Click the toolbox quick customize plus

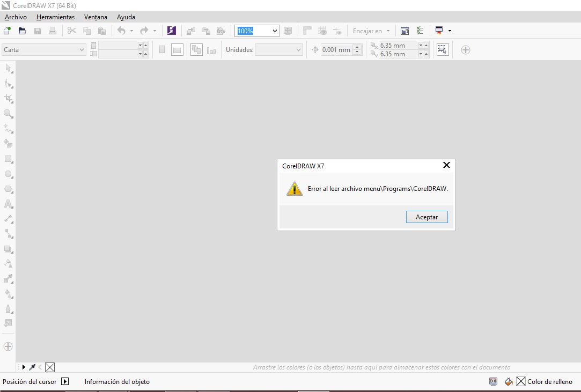click(x=8, y=346)
